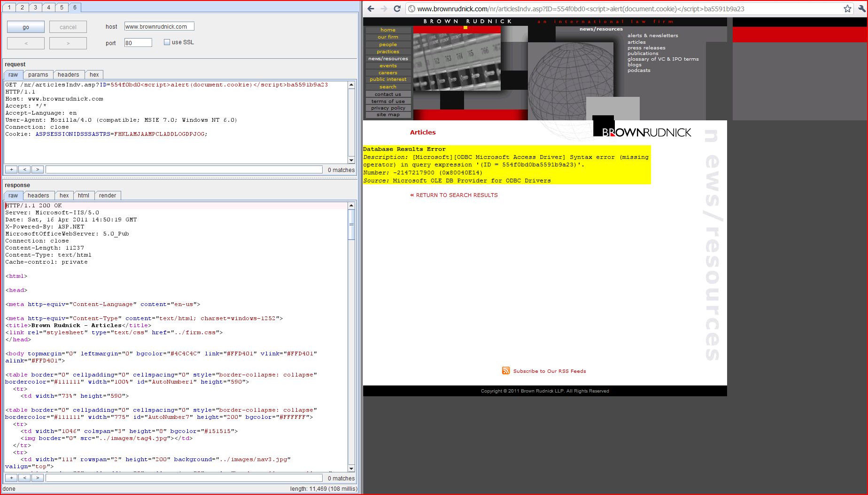
Task: Open the response hex tab
Action: (x=64, y=196)
